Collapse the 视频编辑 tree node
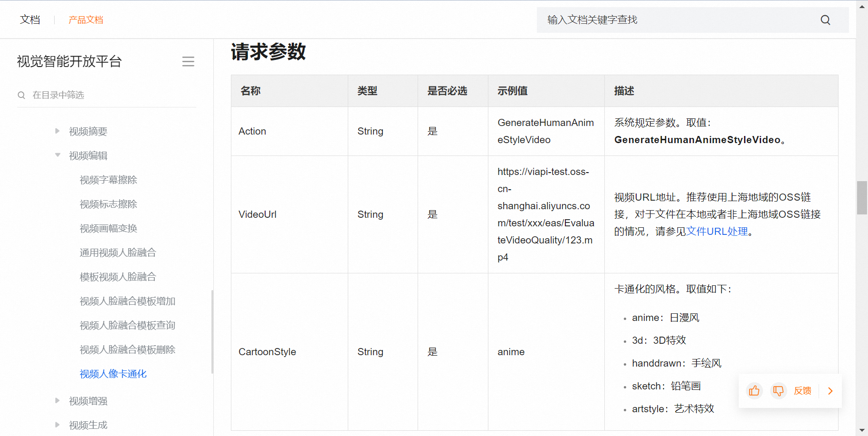This screenshot has width=868, height=436. tap(57, 155)
